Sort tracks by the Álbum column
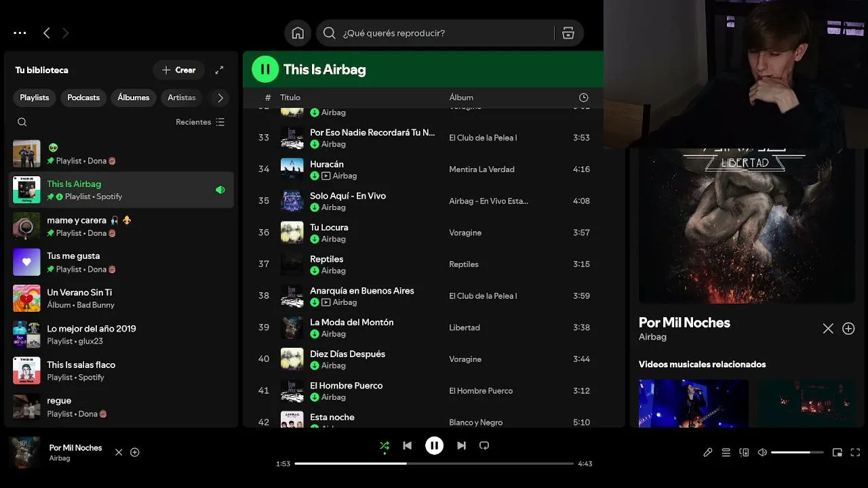Image resolution: width=868 pixels, height=488 pixels. [x=461, y=98]
